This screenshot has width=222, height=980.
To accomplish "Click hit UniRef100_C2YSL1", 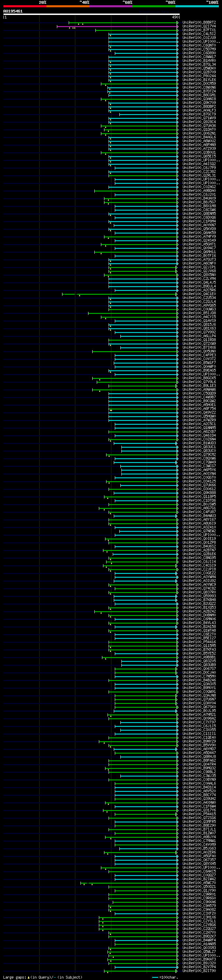I will point(199,921).
